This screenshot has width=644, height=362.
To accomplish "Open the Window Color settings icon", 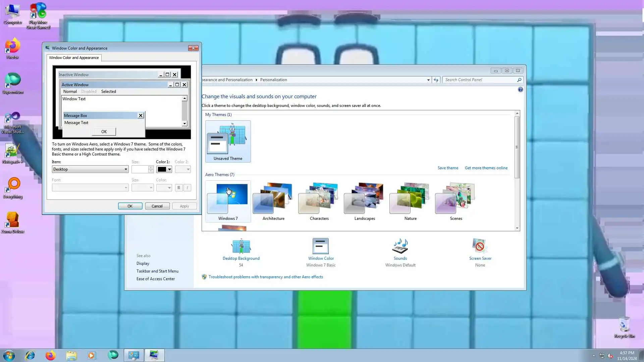I will tap(321, 246).
